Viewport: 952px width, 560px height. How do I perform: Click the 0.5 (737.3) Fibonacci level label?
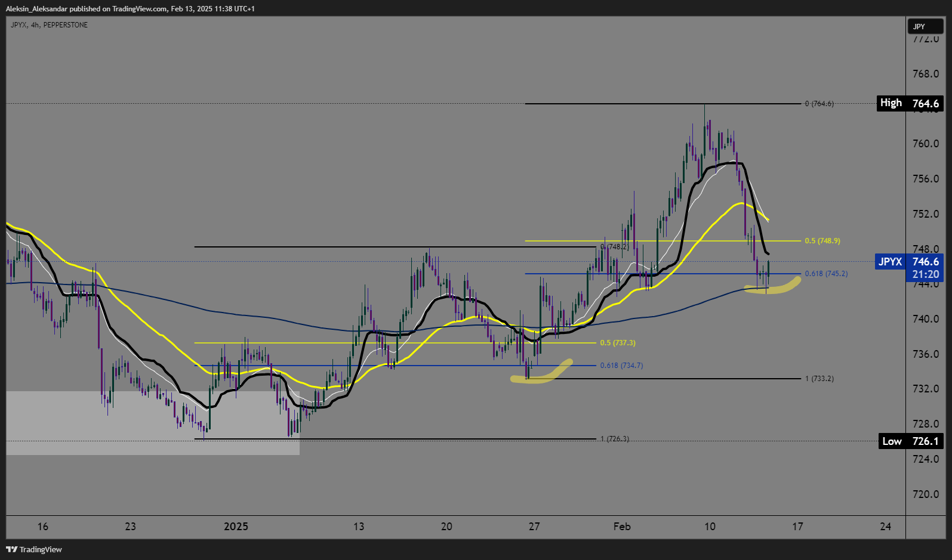coord(618,343)
